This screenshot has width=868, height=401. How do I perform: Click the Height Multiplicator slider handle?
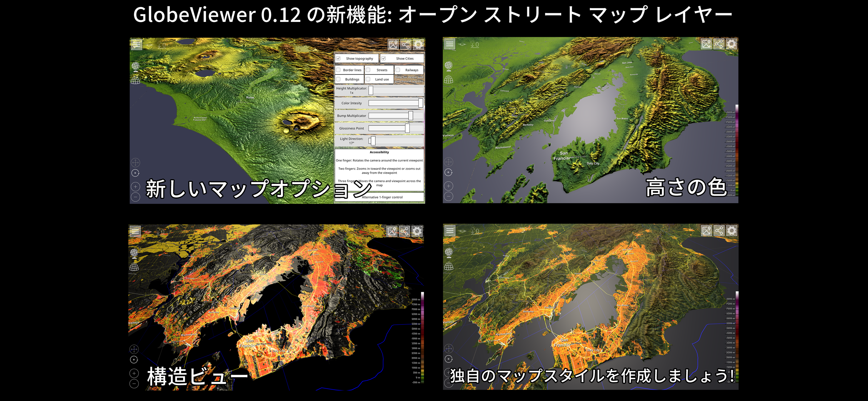(x=371, y=90)
